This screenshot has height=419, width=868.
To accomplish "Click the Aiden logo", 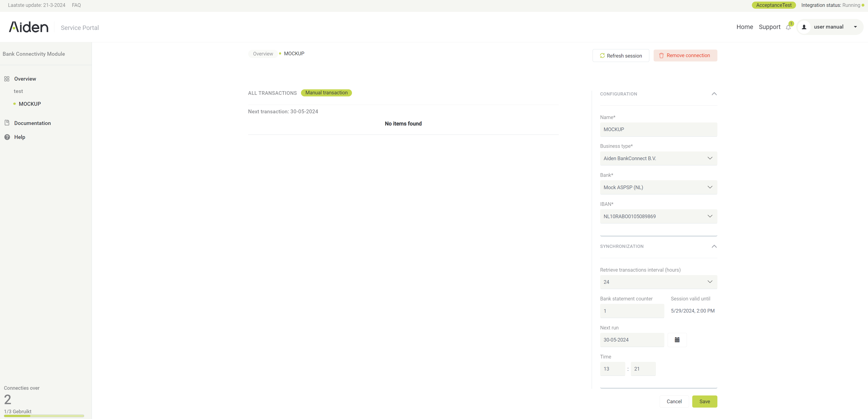I will pos(29,27).
